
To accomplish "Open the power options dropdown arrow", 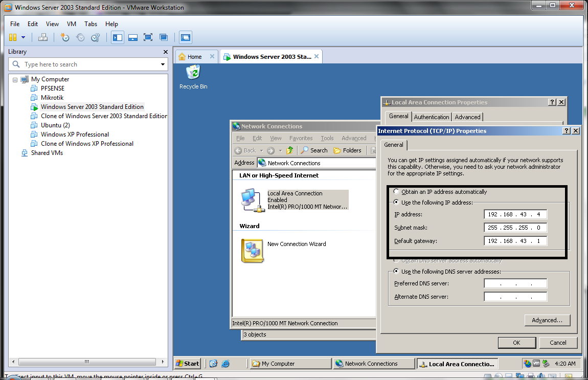I will [22, 37].
